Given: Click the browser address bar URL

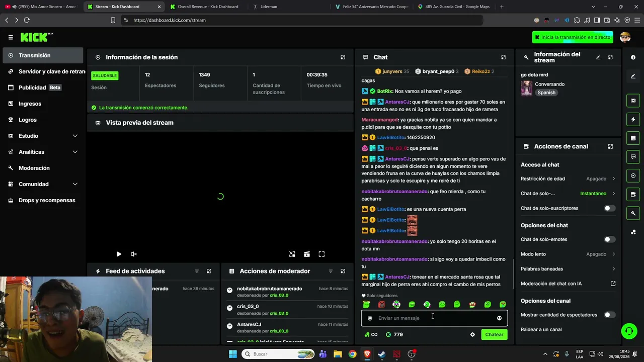Looking at the screenshot, I should (x=170, y=20).
